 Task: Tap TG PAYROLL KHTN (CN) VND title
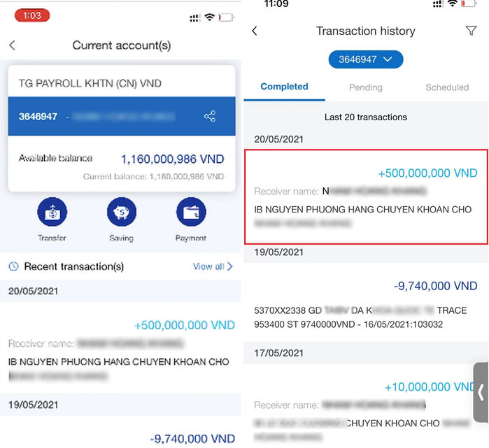pyautogui.click(x=90, y=83)
